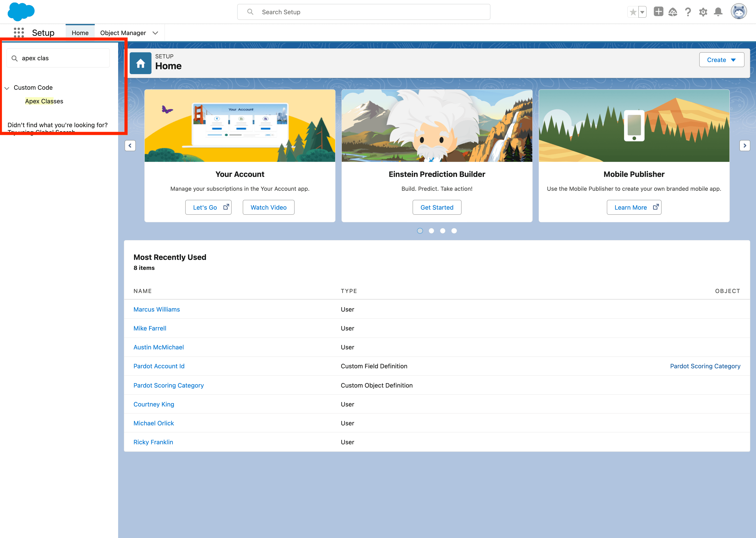756x538 pixels.
Task: Open Pardot Scoring Category in Name column
Action: click(169, 385)
